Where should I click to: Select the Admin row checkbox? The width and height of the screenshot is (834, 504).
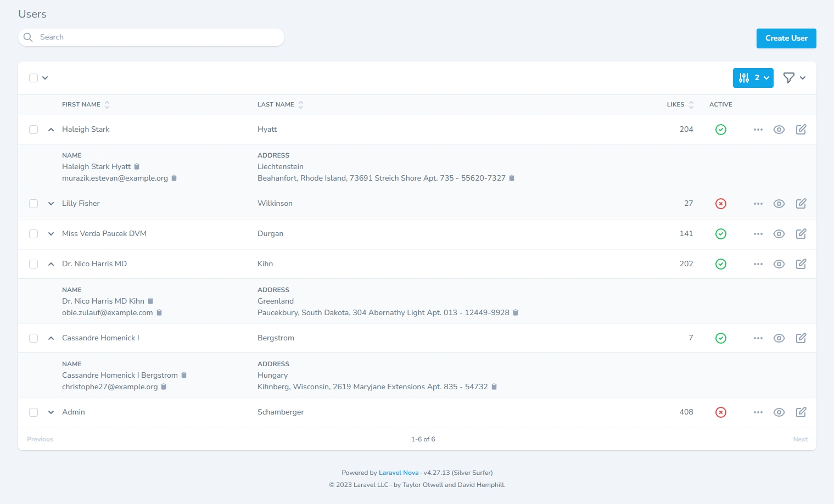(x=33, y=412)
